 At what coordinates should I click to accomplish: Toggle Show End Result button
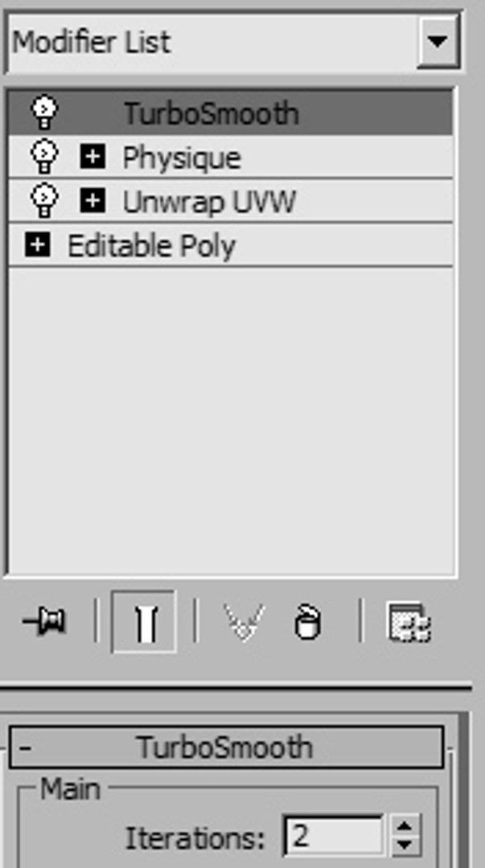click(x=144, y=621)
